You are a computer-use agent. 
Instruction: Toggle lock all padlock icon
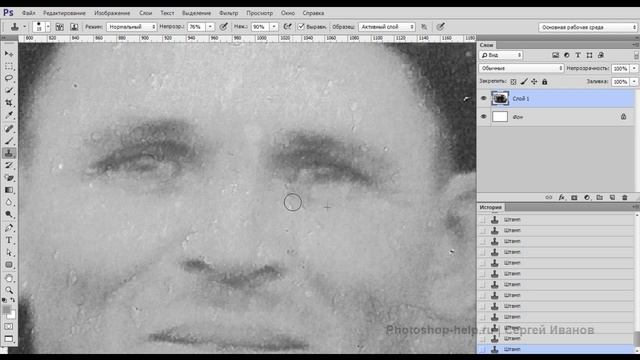[x=544, y=82]
